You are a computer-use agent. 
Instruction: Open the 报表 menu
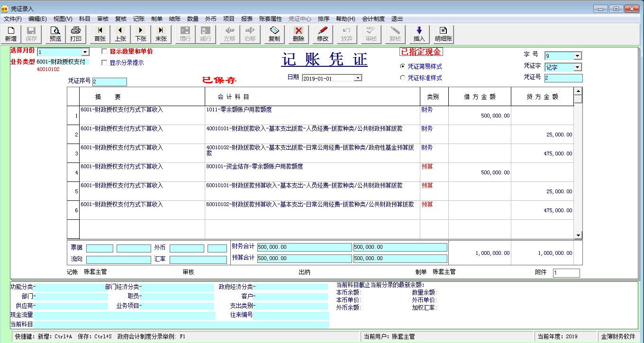click(x=247, y=19)
